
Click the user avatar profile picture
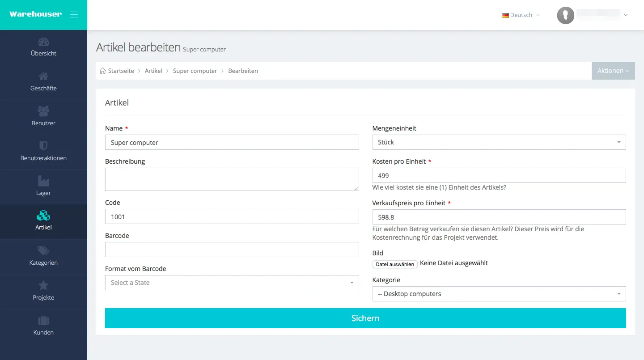point(565,15)
